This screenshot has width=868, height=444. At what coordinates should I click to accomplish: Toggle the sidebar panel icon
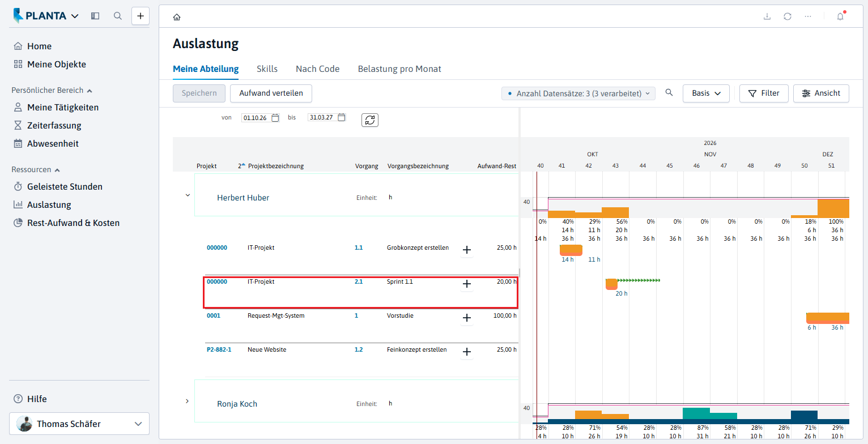tap(95, 16)
